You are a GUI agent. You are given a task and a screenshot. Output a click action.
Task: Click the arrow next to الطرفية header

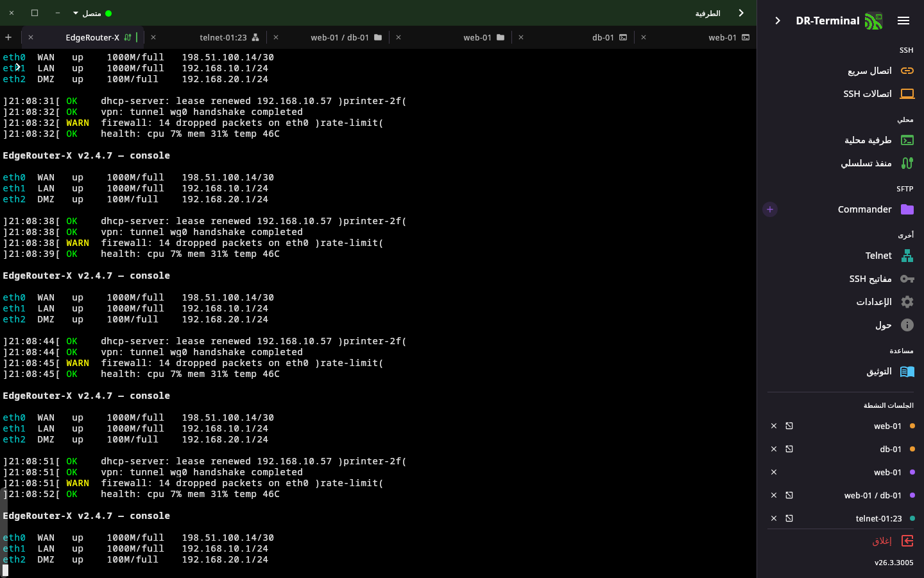point(741,13)
